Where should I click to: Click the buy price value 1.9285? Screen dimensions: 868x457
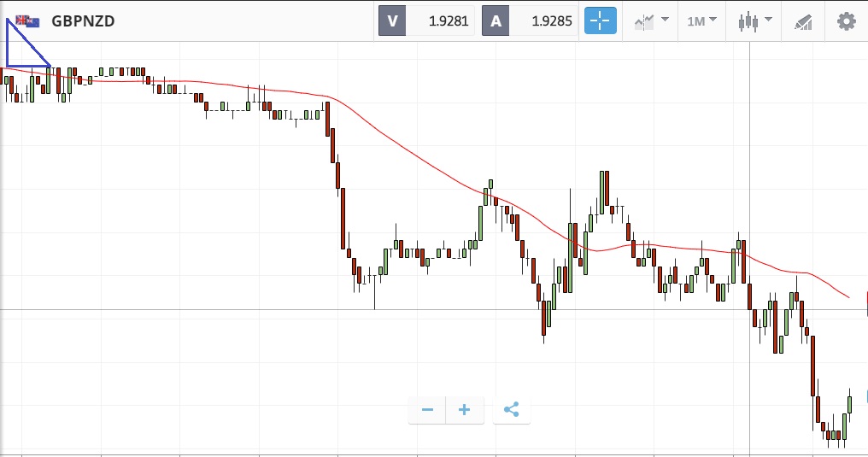tap(551, 21)
